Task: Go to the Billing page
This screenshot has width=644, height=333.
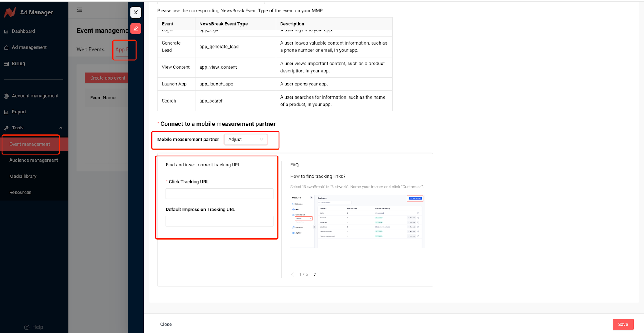Action: click(x=19, y=64)
